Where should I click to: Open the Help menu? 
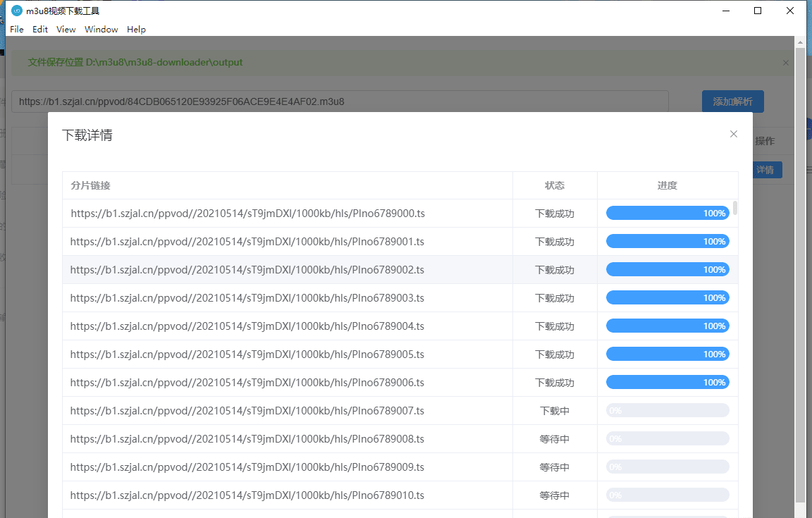[136, 30]
